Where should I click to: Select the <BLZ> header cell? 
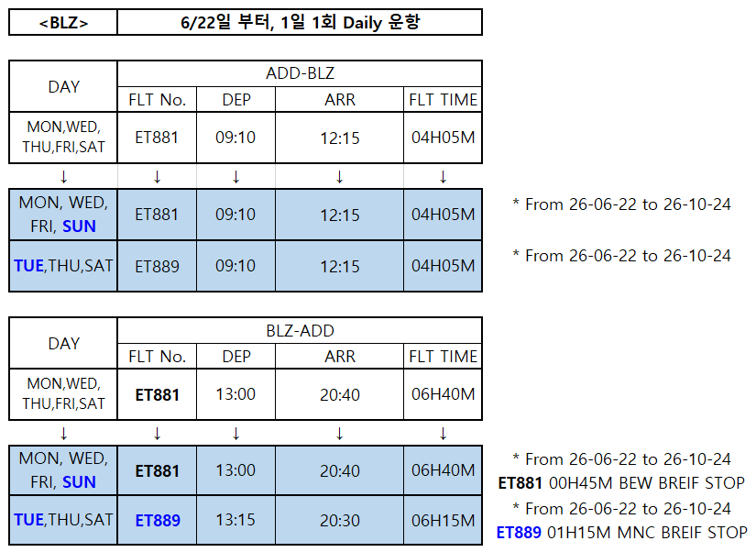pyautogui.click(x=63, y=23)
